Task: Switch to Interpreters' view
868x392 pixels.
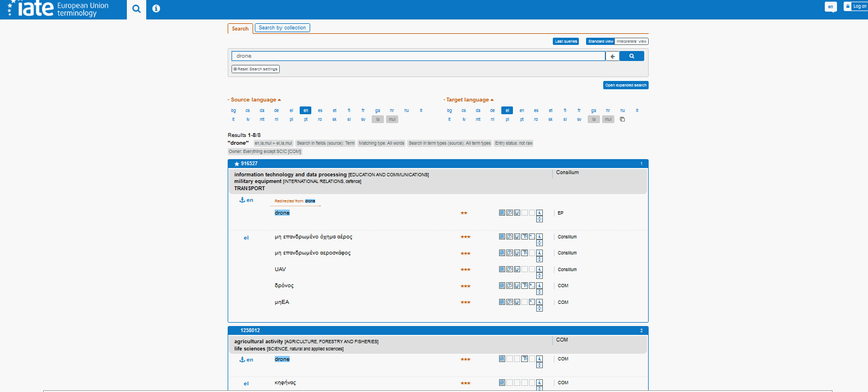Action: [x=631, y=41]
